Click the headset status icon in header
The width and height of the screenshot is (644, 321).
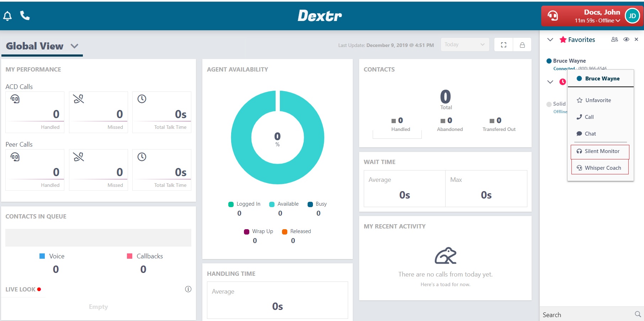553,16
